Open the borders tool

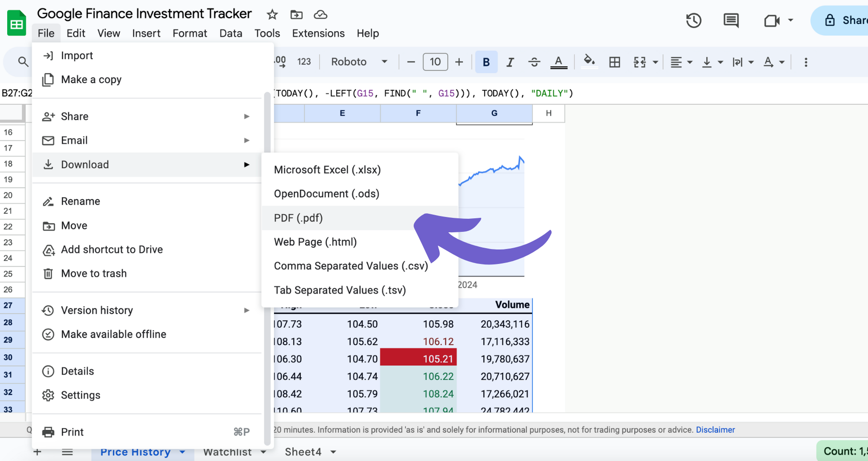point(614,62)
